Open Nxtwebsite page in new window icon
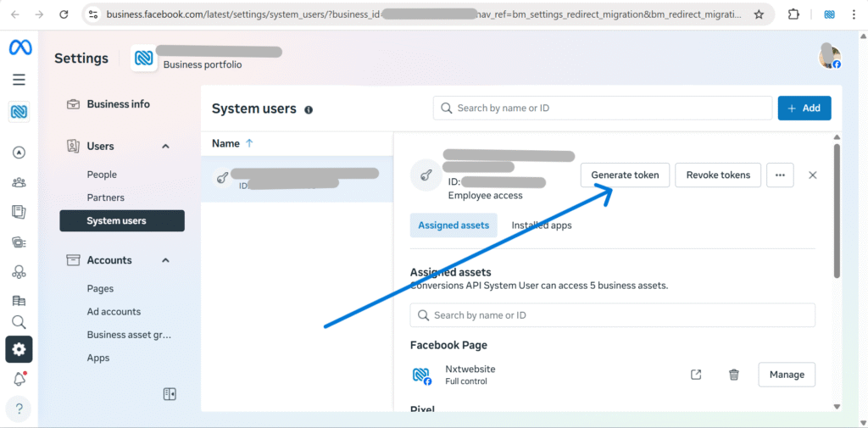This screenshot has height=428, width=868. pyautogui.click(x=696, y=375)
